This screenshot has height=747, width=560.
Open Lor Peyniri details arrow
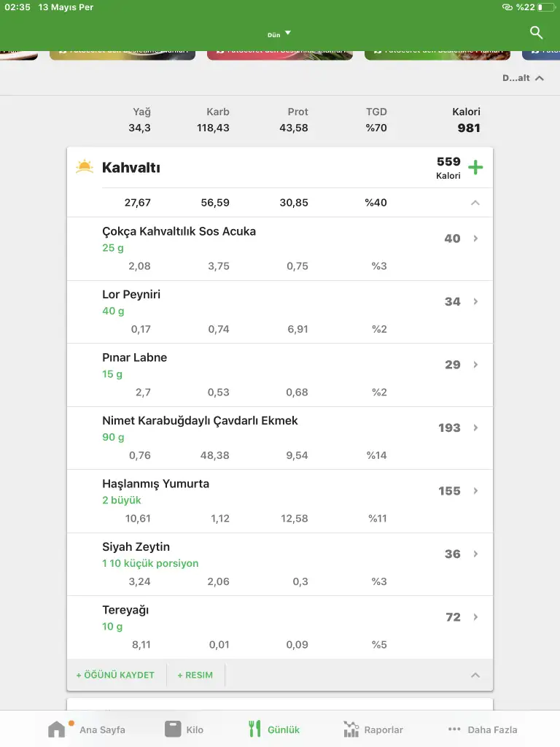click(475, 301)
